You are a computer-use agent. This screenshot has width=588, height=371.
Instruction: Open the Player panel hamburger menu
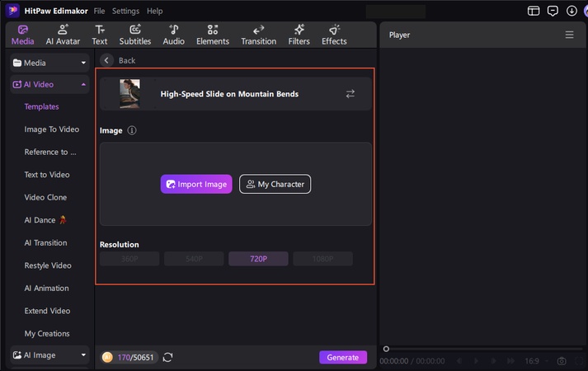569,35
